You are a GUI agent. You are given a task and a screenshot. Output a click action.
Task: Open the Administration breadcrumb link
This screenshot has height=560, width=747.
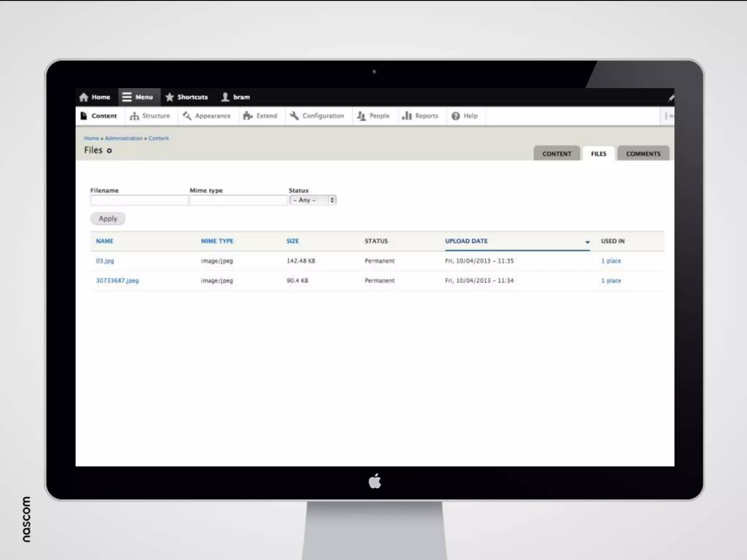coord(124,139)
